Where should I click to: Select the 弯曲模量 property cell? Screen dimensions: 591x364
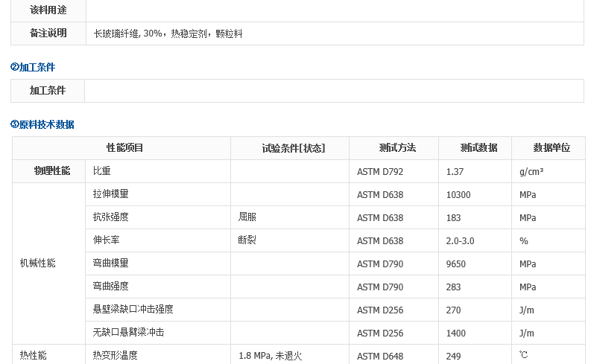(x=158, y=264)
